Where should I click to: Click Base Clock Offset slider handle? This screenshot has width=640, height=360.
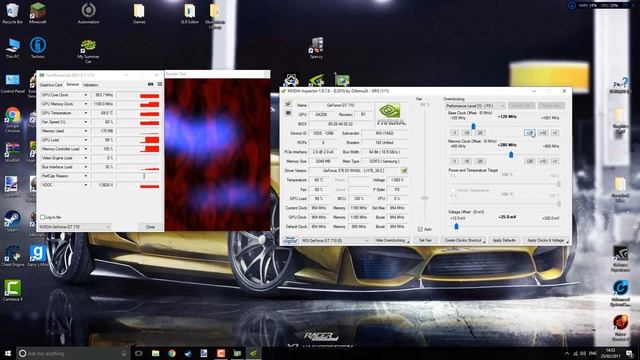[473, 126]
